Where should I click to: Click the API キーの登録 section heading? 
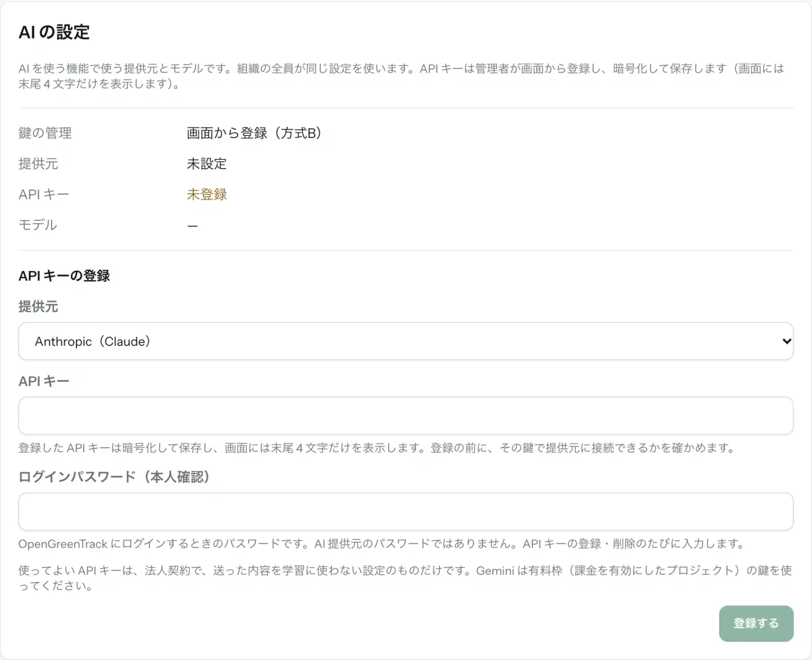(x=64, y=276)
